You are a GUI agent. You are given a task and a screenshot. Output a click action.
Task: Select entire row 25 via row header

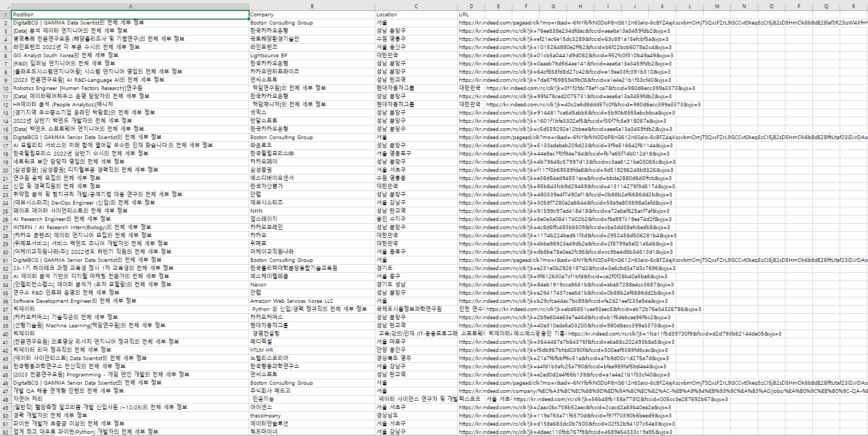tap(5, 211)
